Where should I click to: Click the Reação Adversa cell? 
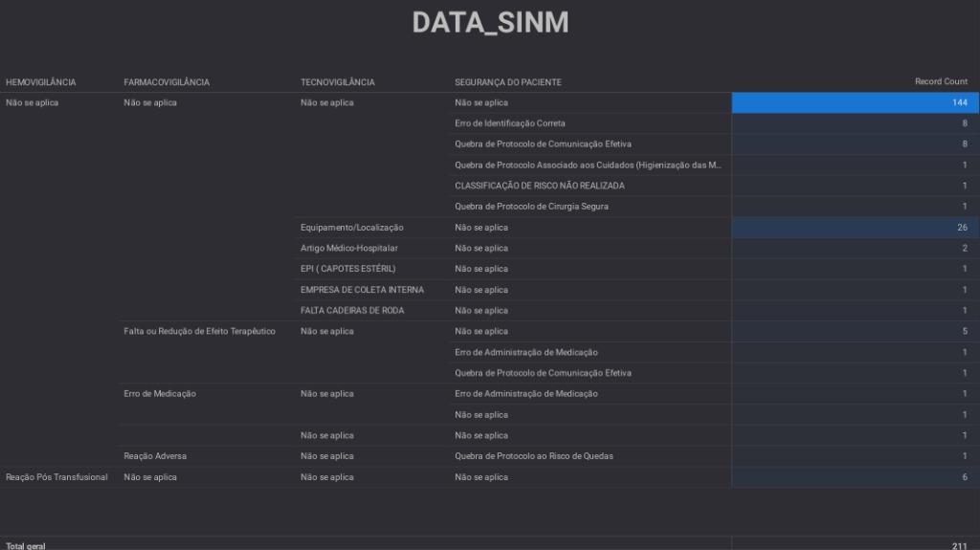pos(155,456)
